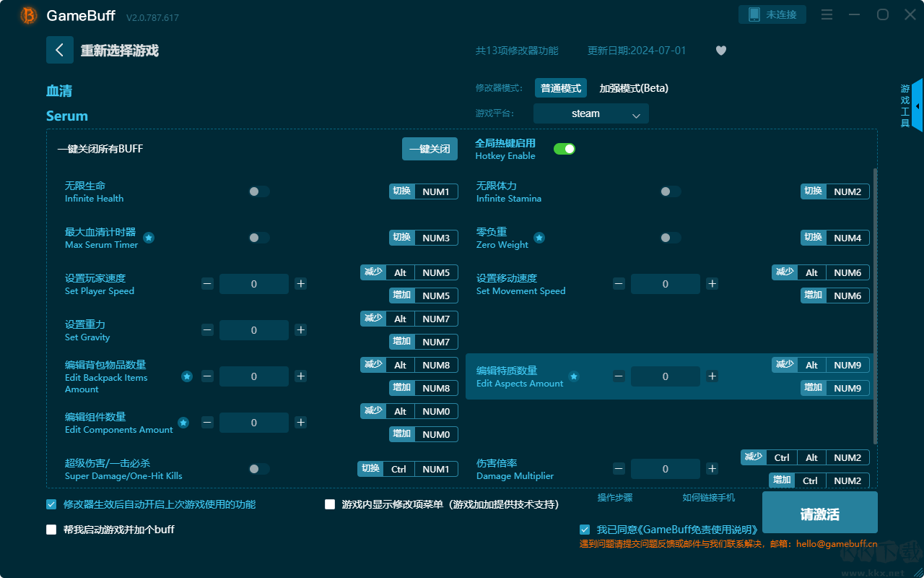Click the 一键关闭 button
The width and height of the screenshot is (924, 578).
(430, 149)
